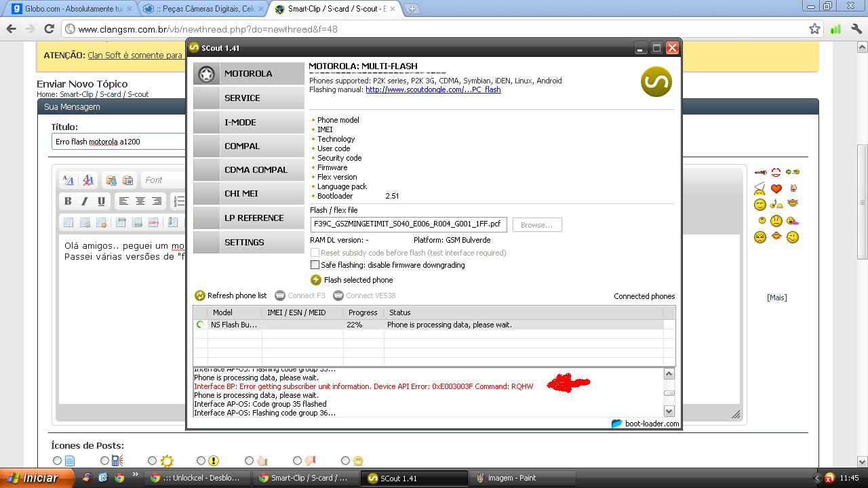Viewport: 868px width, 488px height.
Task: Click the delete row icon
Action: click(x=153, y=222)
